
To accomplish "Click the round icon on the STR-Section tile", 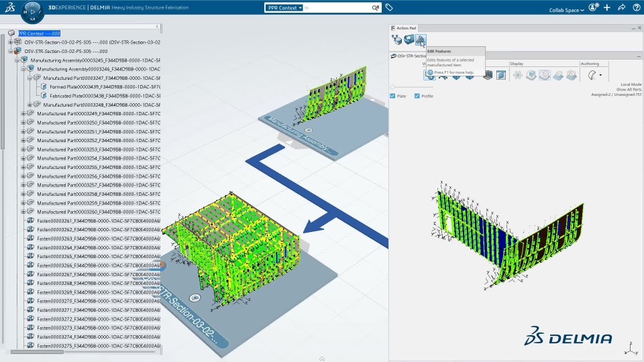I will click(195, 298).
